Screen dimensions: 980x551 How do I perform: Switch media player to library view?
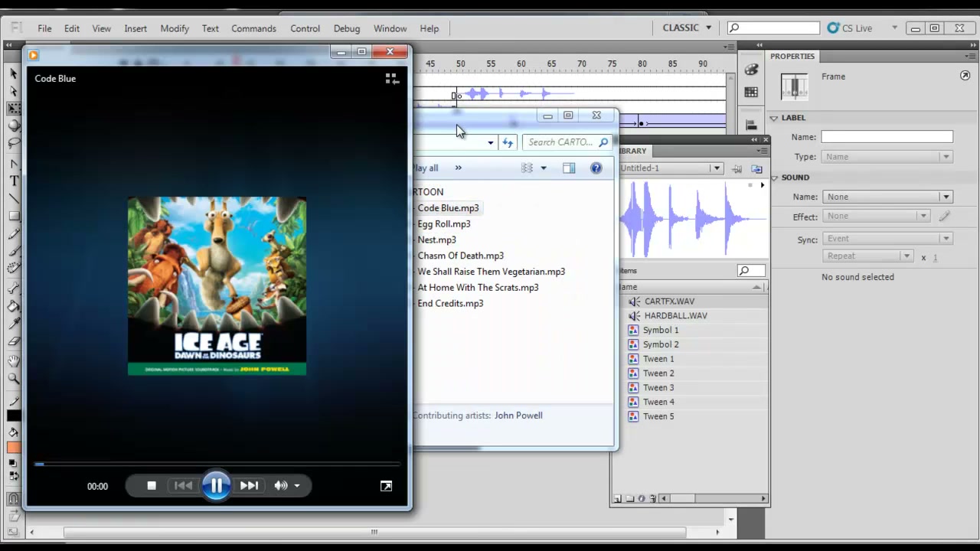[x=392, y=79]
